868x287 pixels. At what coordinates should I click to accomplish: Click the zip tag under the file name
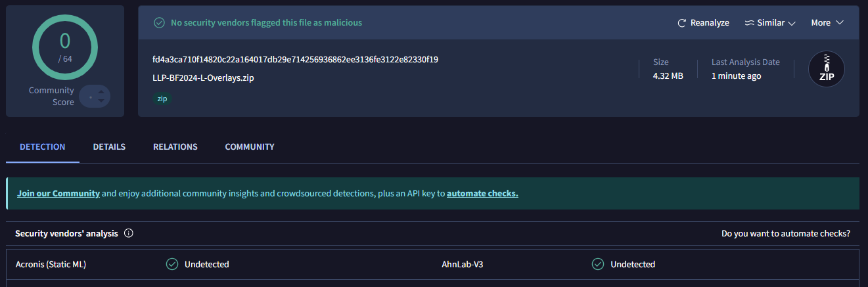tap(162, 99)
